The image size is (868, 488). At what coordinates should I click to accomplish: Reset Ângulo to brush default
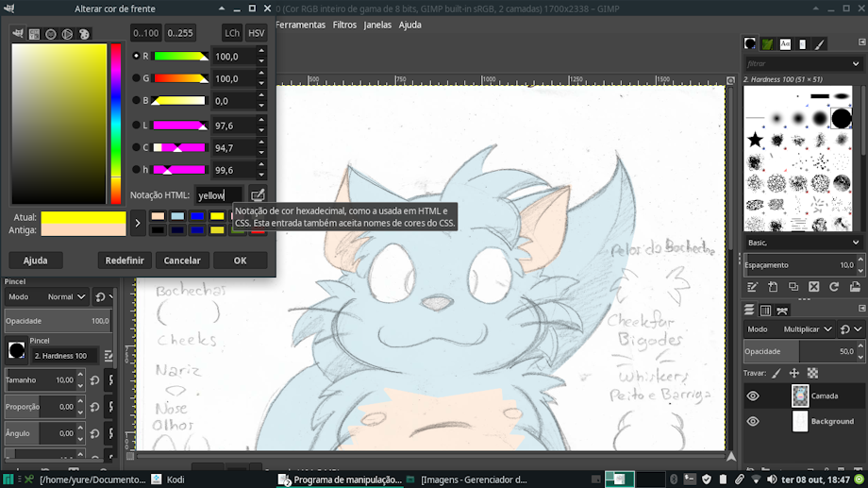coord(94,433)
